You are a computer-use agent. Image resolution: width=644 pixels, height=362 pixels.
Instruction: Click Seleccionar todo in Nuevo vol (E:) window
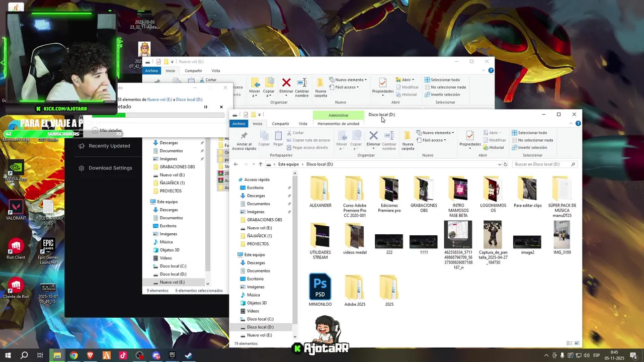pos(442,79)
